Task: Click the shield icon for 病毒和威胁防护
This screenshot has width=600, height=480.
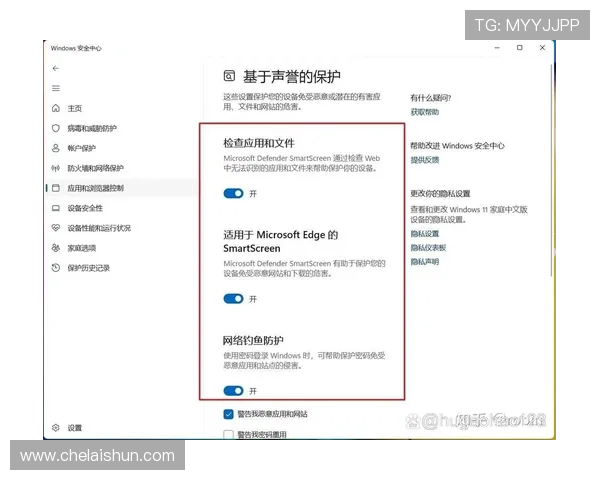Action: click(x=56, y=128)
